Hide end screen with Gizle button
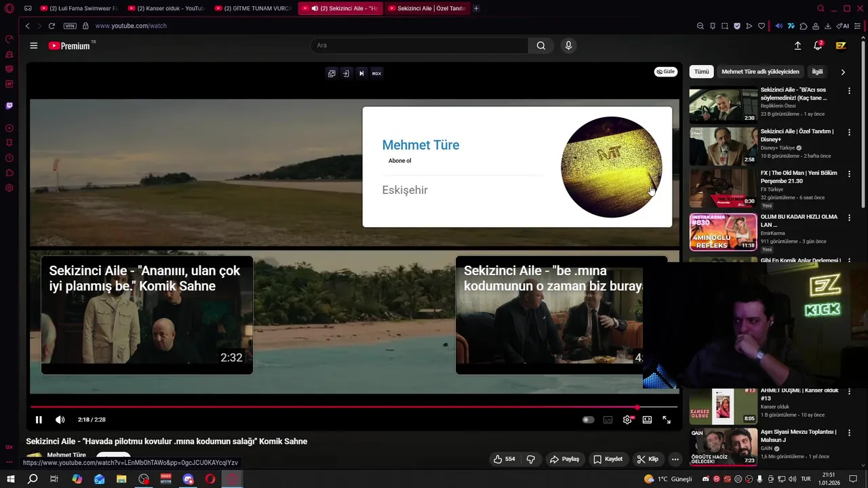868x488 pixels. click(x=666, y=72)
